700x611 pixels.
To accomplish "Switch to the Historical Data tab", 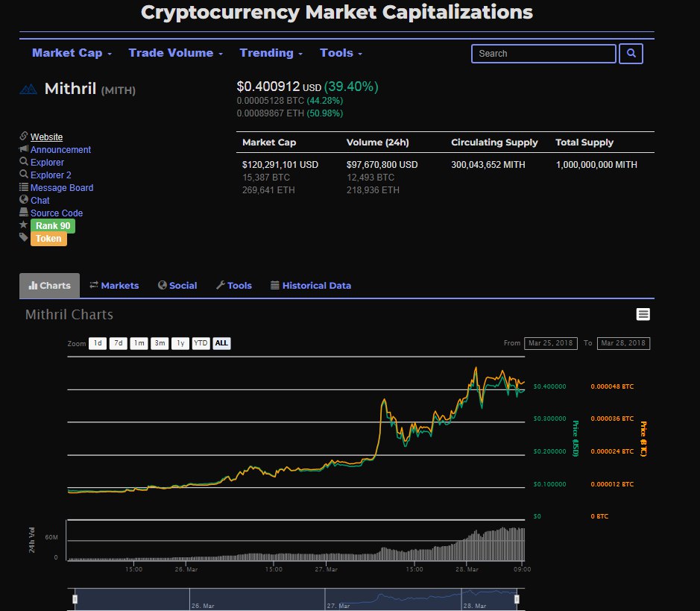I will click(310, 286).
